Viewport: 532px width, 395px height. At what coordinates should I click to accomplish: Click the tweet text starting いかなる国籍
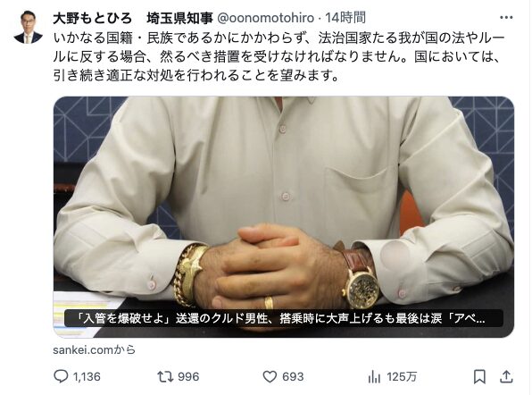(278, 56)
